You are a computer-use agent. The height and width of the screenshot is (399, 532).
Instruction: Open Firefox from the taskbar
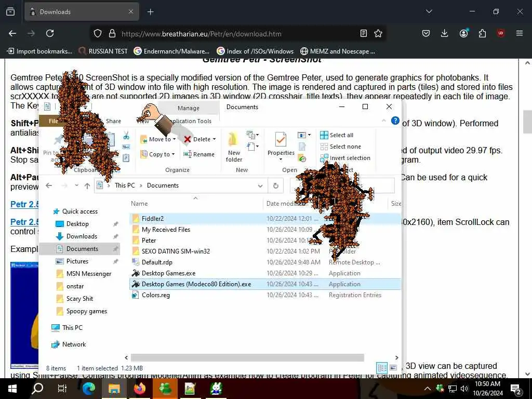pos(139,389)
